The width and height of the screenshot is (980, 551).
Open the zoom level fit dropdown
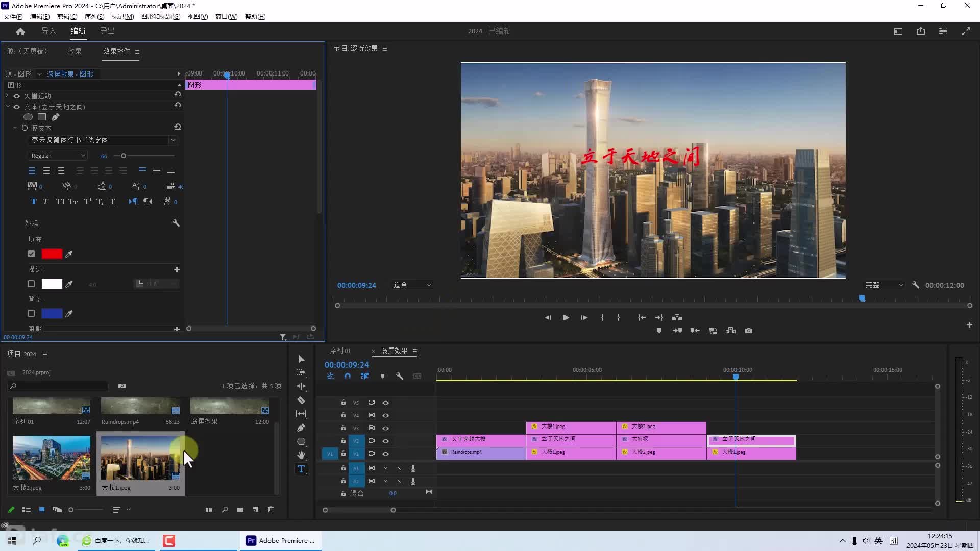[x=412, y=285]
